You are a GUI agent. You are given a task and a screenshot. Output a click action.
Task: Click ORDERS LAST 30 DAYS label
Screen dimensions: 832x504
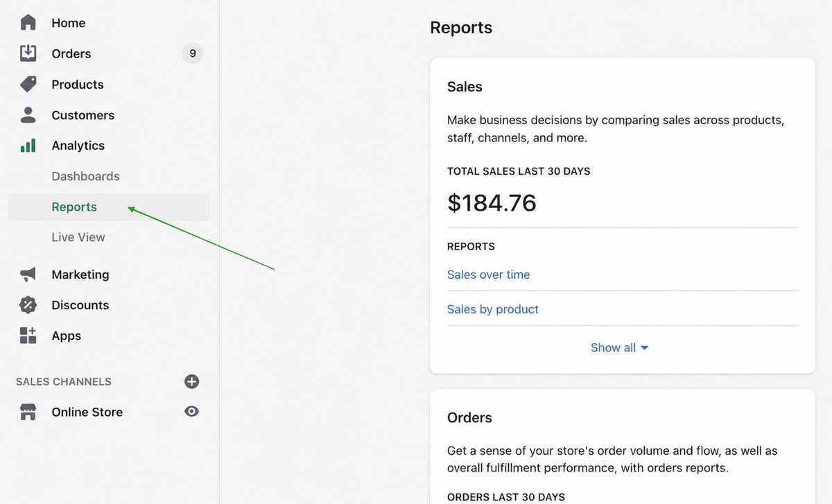pos(505,497)
